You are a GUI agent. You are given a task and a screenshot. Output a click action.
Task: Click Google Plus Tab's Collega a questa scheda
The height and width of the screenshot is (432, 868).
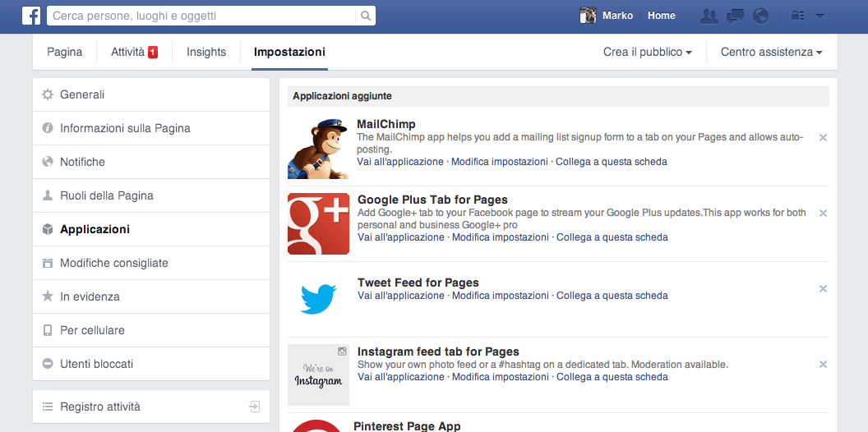click(612, 237)
